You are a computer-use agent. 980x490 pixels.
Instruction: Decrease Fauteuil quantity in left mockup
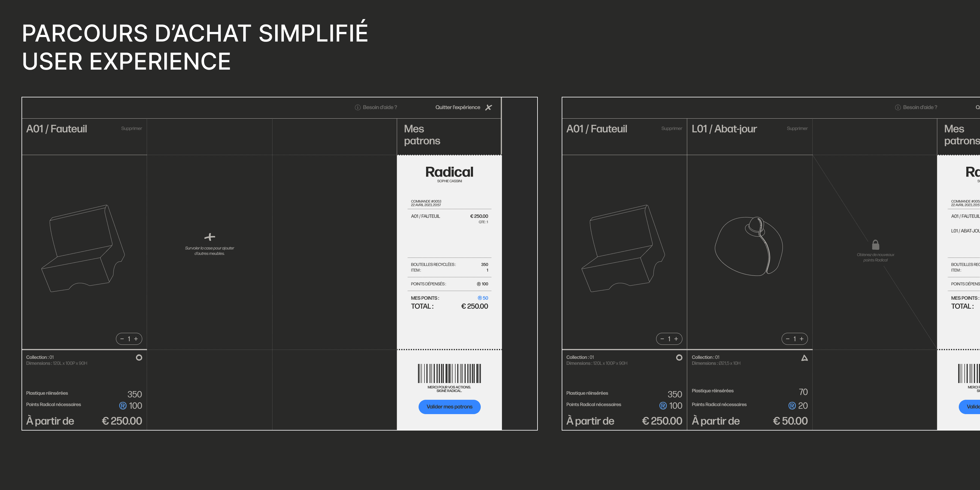coord(122,339)
